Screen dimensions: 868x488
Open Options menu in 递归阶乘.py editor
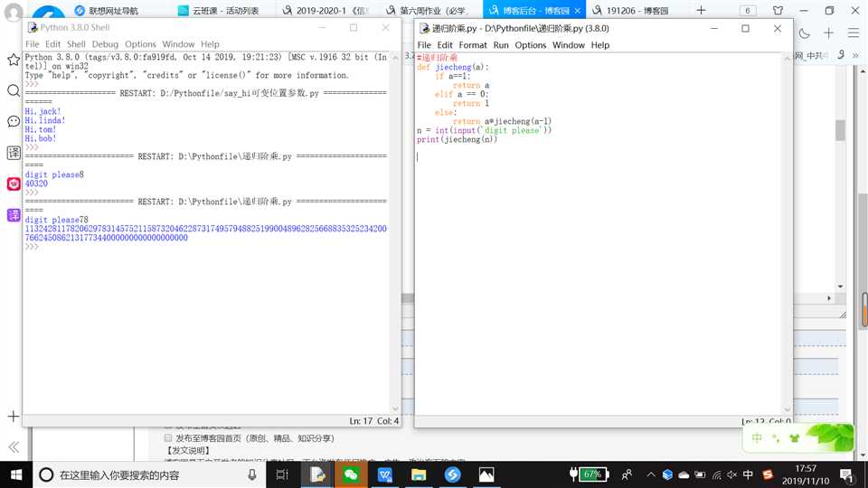pyautogui.click(x=531, y=45)
